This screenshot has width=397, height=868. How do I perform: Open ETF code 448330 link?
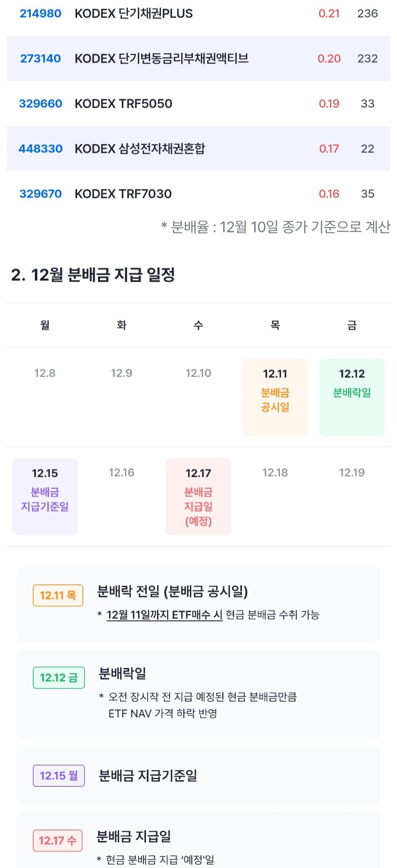click(x=41, y=149)
